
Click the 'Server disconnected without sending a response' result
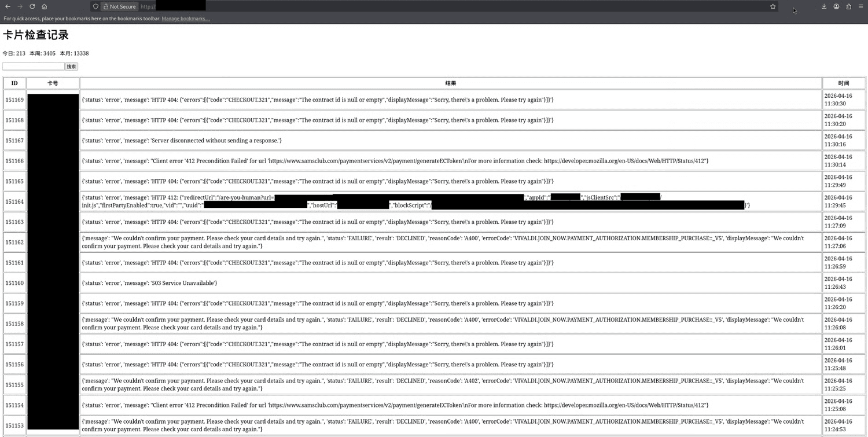(x=451, y=141)
